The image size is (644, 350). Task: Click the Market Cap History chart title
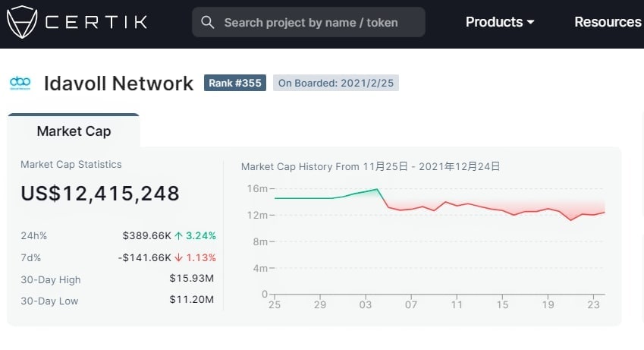click(x=370, y=166)
